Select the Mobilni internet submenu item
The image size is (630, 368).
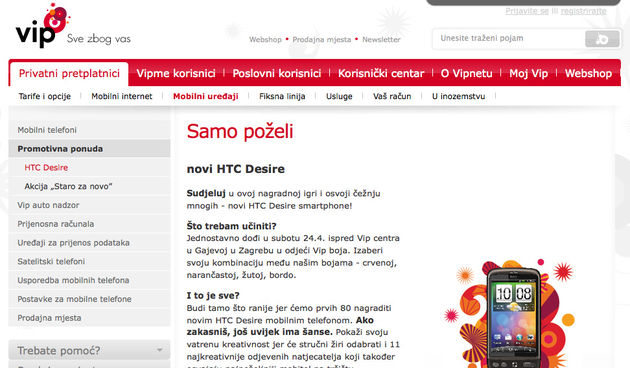pos(122,96)
